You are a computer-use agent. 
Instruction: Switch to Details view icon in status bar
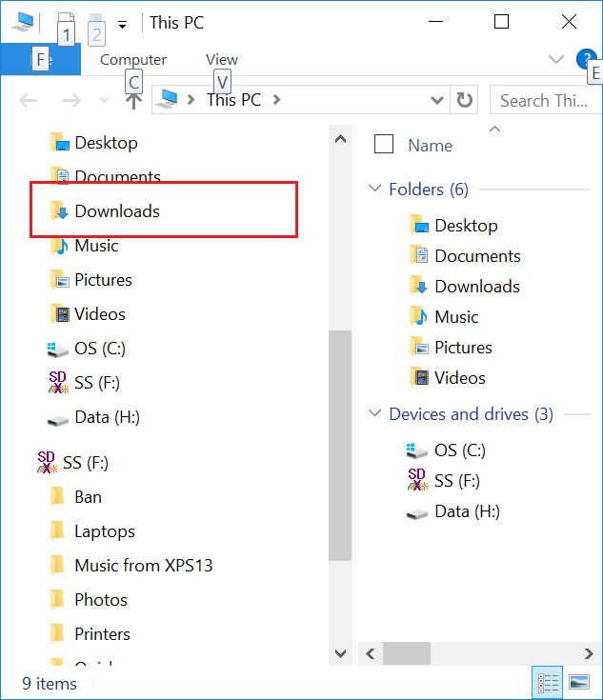(548, 682)
